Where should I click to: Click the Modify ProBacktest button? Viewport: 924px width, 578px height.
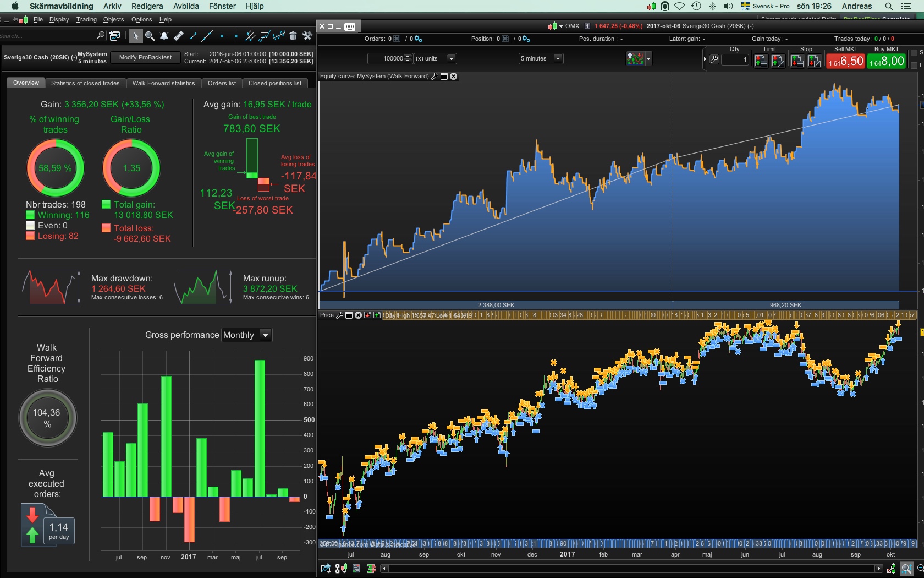145,57
